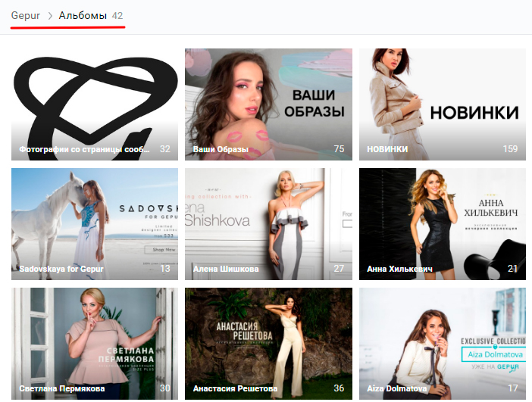Select the Альбомы breadcrumb item
Image resolution: width=532 pixels, height=402 pixels.
pyautogui.click(x=83, y=16)
